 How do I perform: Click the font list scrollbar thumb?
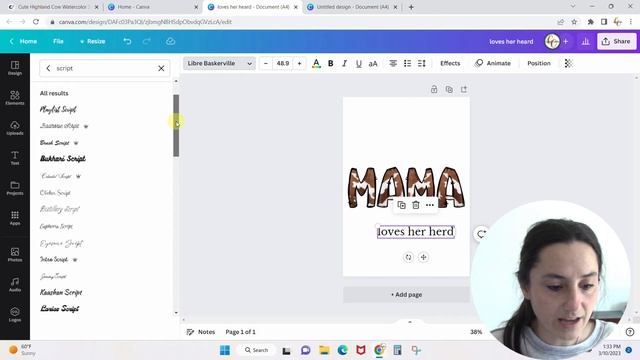176,125
